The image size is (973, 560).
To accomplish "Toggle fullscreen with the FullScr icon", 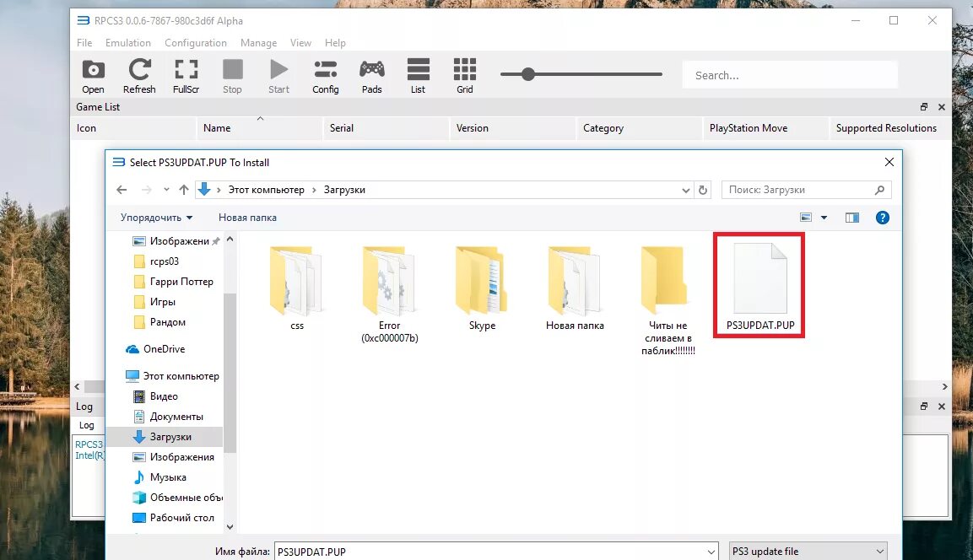I will 186,76.
